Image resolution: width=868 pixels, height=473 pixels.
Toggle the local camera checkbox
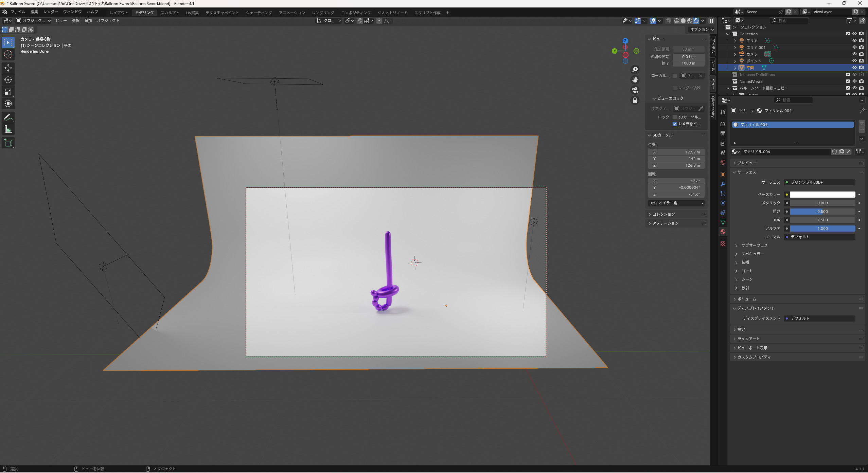[675, 76]
